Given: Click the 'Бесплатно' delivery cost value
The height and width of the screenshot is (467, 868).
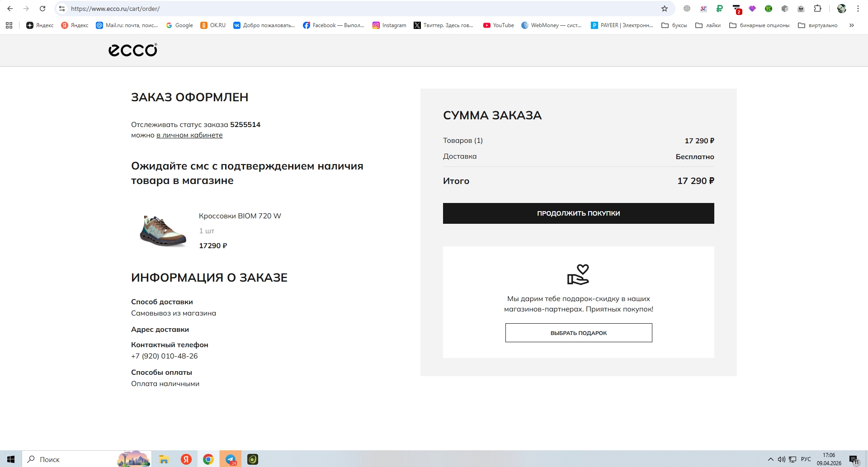Looking at the screenshot, I should (695, 157).
